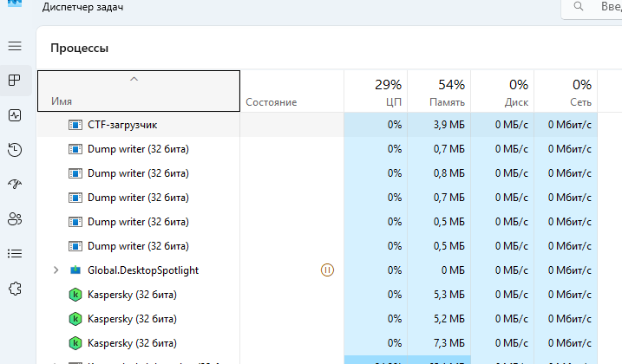The height and width of the screenshot is (364, 622).
Task: Click the Kaspersky icon with 5,3 МБ memory
Action: click(x=75, y=295)
